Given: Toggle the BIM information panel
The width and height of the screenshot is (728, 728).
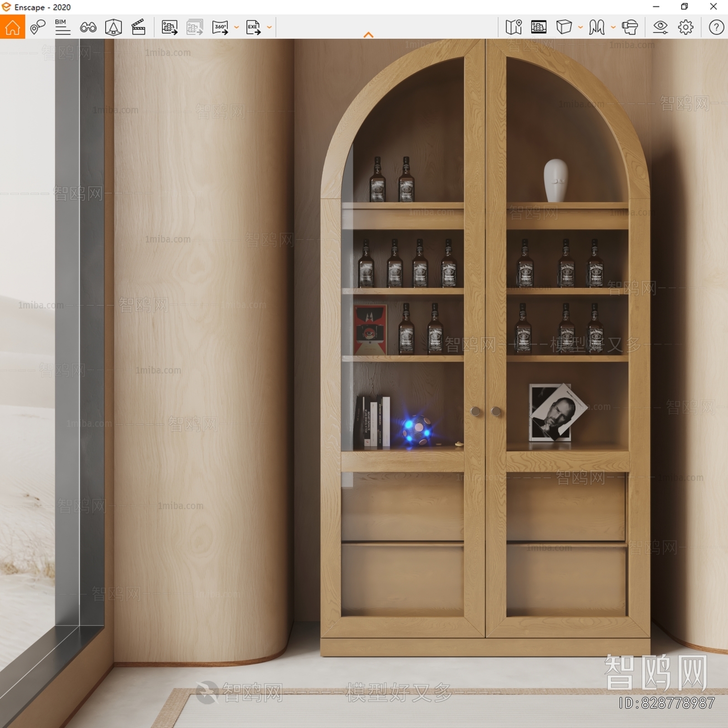Looking at the screenshot, I should (62, 27).
